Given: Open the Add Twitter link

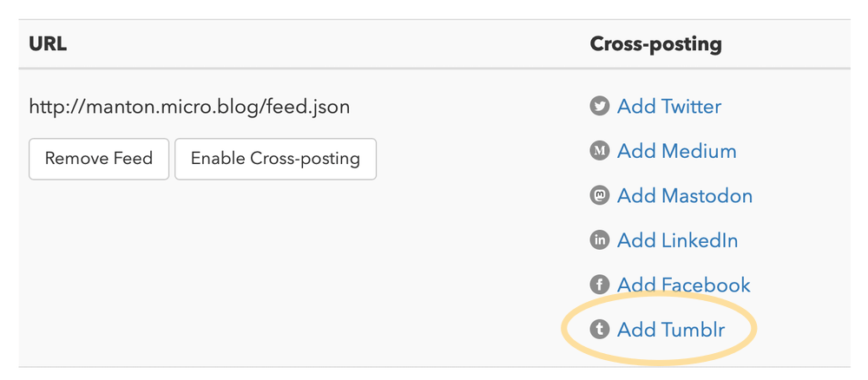Looking at the screenshot, I should click(x=668, y=107).
